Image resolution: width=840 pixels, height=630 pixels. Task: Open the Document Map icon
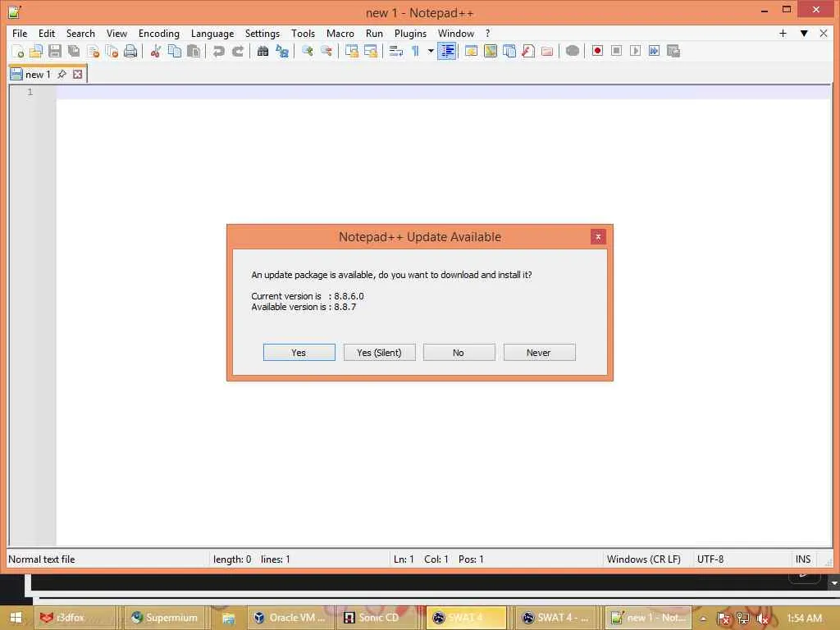(x=491, y=51)
